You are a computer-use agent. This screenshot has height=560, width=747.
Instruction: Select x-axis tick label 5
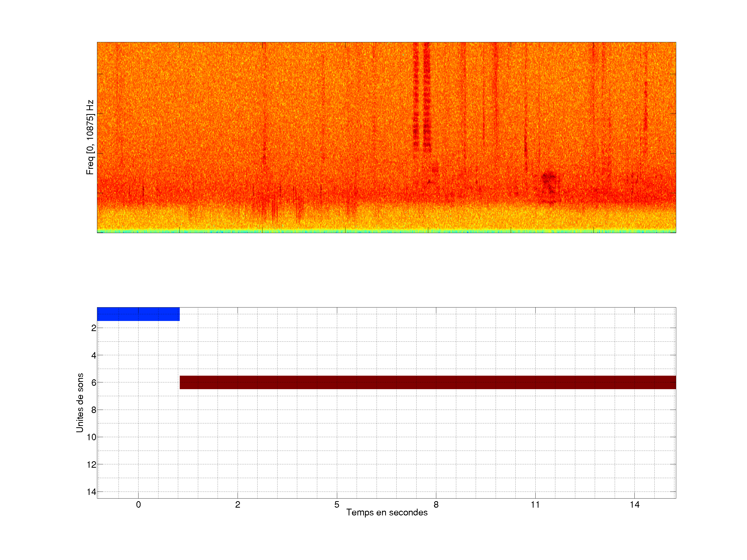(337, 505)
